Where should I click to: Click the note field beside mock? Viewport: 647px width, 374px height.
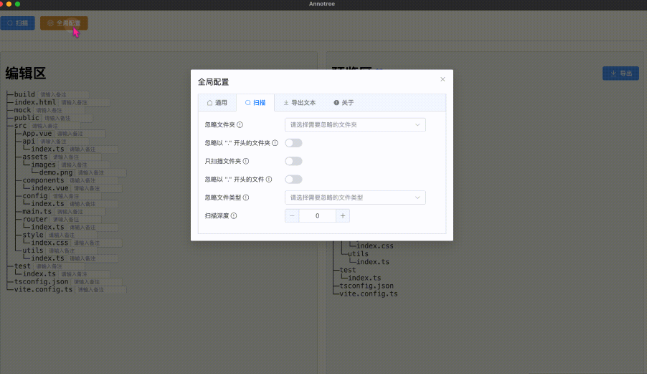[x=59, y=110]
